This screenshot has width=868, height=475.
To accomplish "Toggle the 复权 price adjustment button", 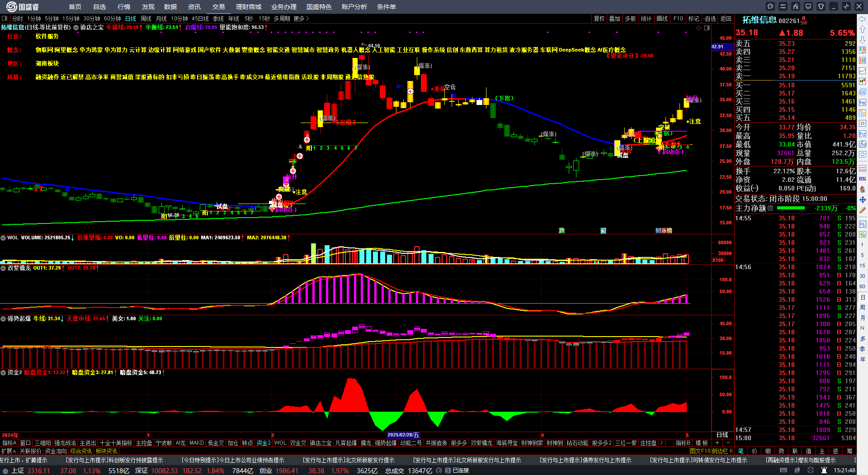I will pyautogui.click(x=599, y=19).
